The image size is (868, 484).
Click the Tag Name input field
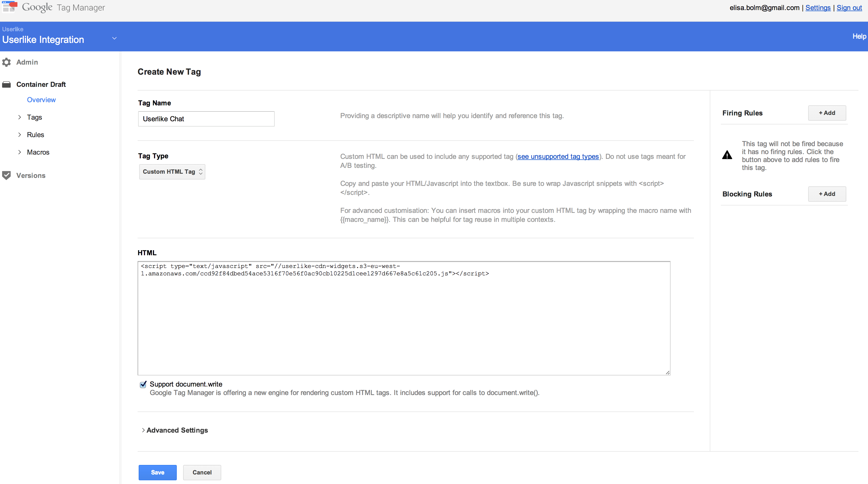tap(206, 119)
